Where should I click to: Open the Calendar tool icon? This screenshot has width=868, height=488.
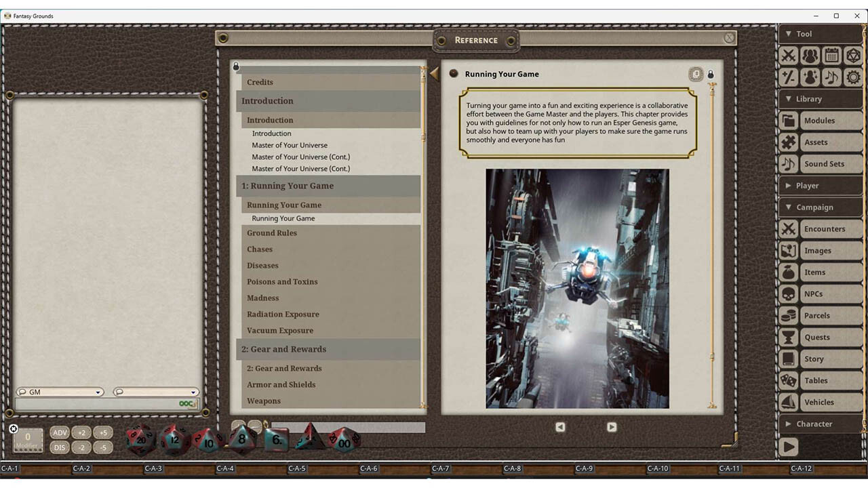click(831, 56)
